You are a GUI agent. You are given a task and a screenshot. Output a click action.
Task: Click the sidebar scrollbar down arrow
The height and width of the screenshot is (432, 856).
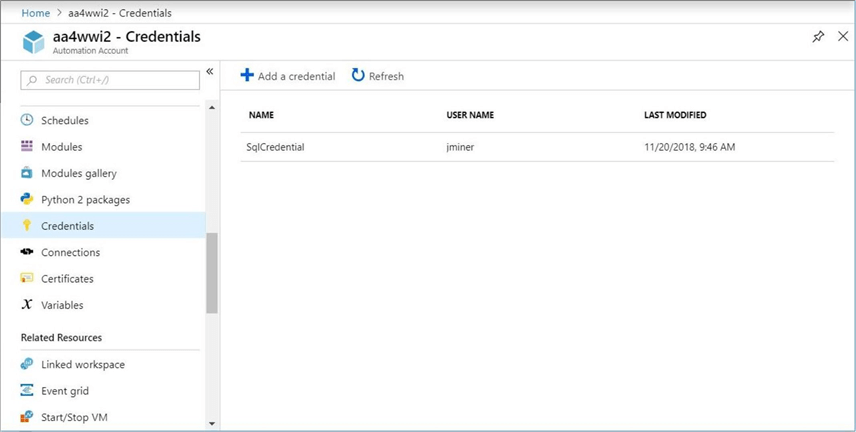[x=212, y=424]
